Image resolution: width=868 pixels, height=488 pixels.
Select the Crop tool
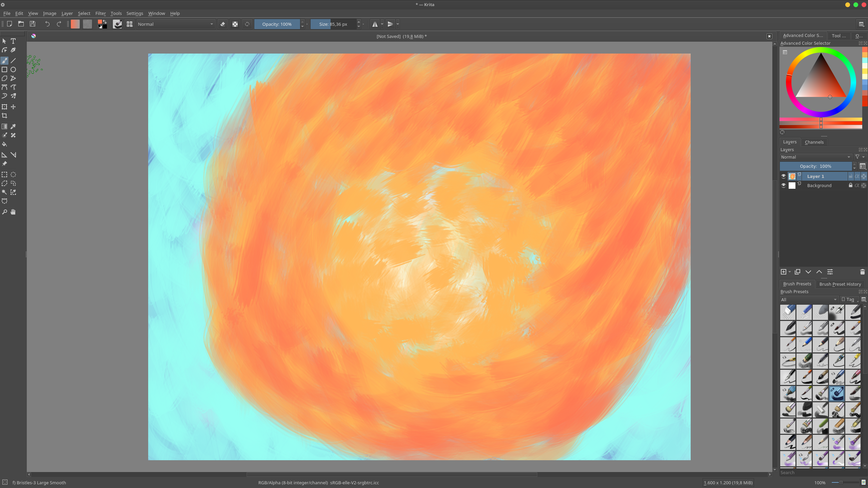(4, 116)
